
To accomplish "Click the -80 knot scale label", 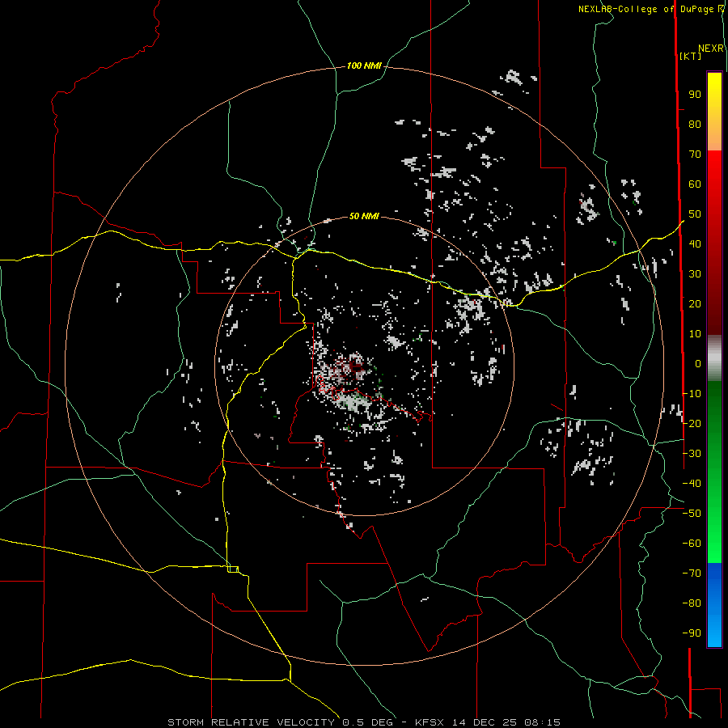I will [x=692, y=603].
